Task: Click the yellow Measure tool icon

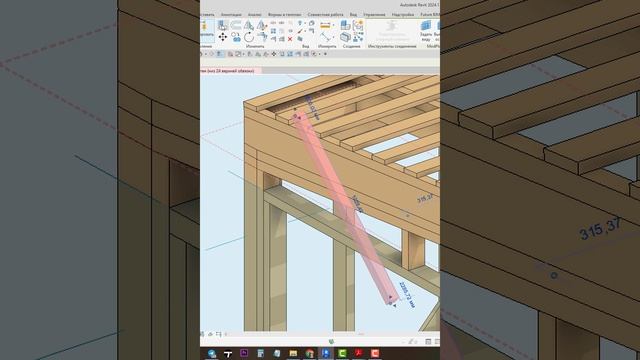Action: 325,25
